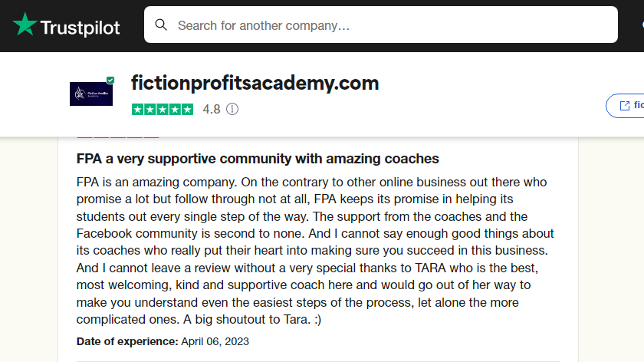644x362 pixels.
Task: Click the fifth star in the company rating
Action: pos(187,110)
